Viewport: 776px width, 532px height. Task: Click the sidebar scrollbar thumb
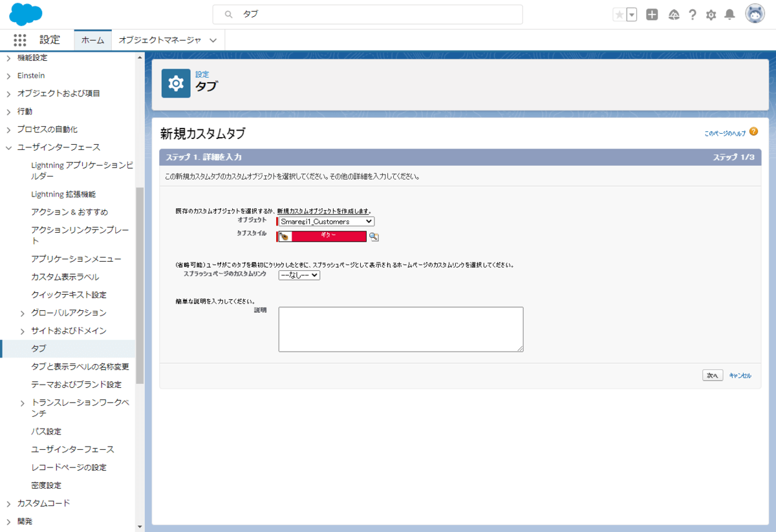click(140, 284)
